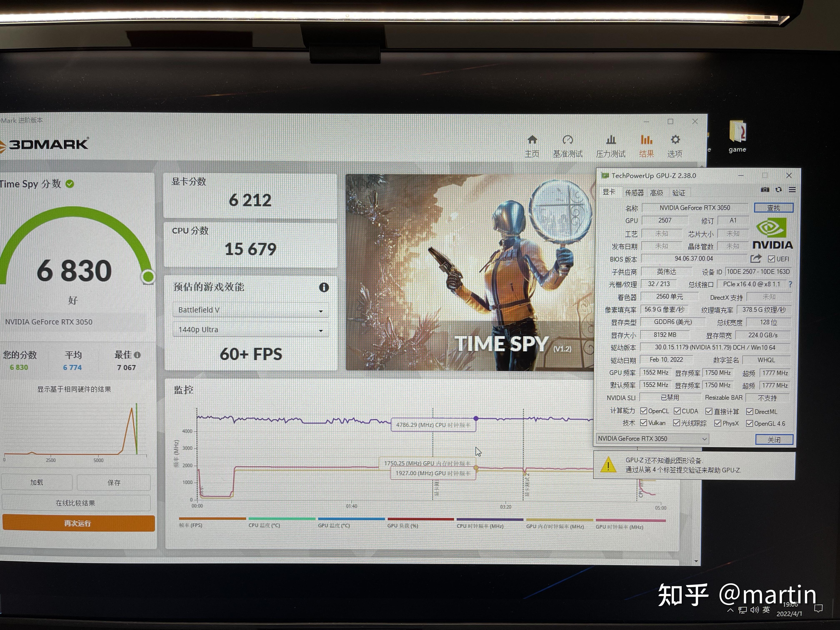Open the notification center icon

[818, 608]
